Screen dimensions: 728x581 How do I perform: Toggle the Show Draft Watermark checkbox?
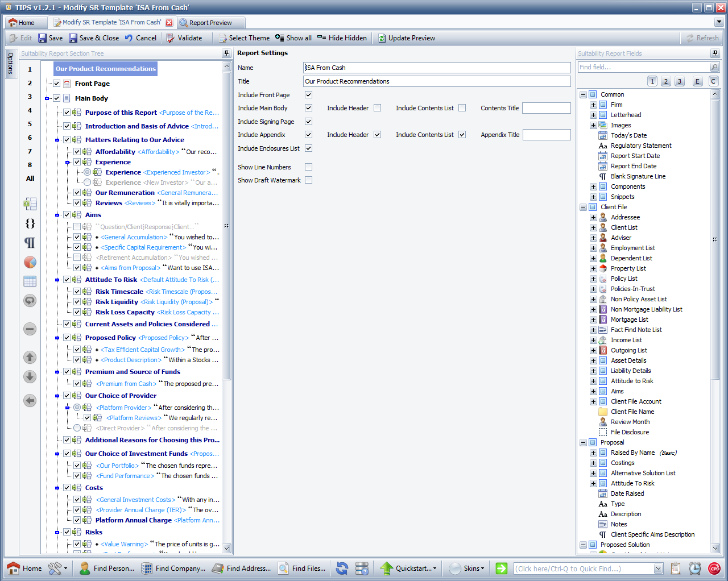point(308,180)
